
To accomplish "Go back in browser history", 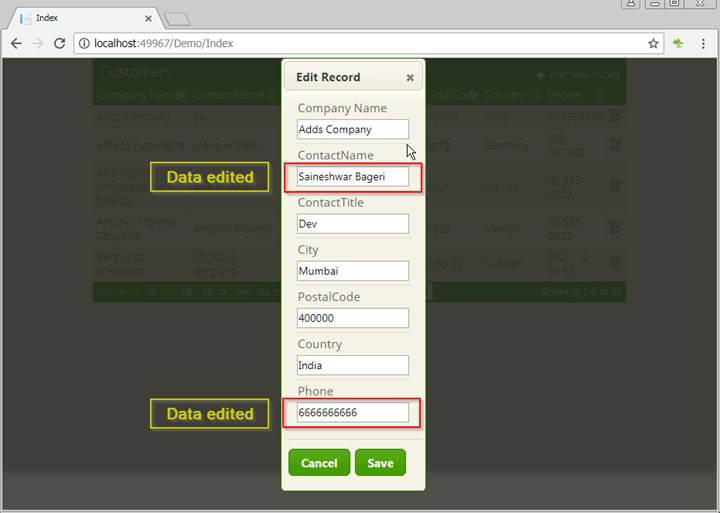I will point(16,43).
